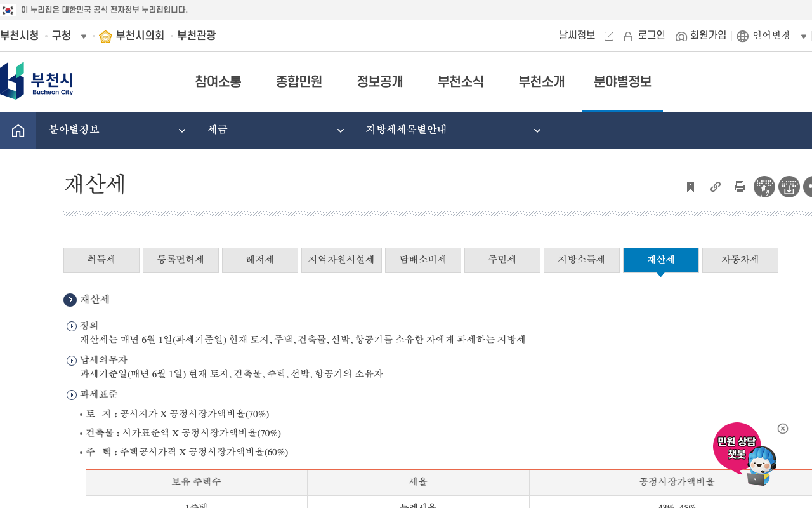Click the globe icon for 언어변경
Viewport: 812px width, 508px height.
[743, 36]
